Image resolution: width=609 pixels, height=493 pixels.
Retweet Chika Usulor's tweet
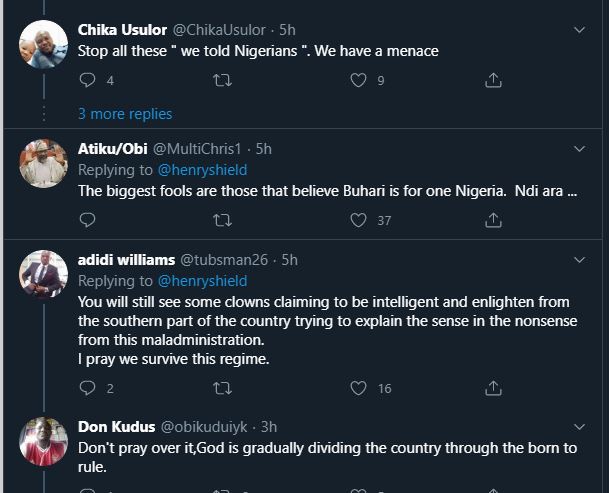pos(223,80)
